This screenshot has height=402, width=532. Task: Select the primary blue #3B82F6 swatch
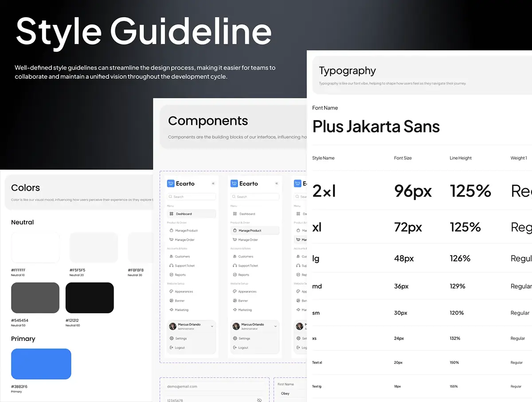[41, 364]
